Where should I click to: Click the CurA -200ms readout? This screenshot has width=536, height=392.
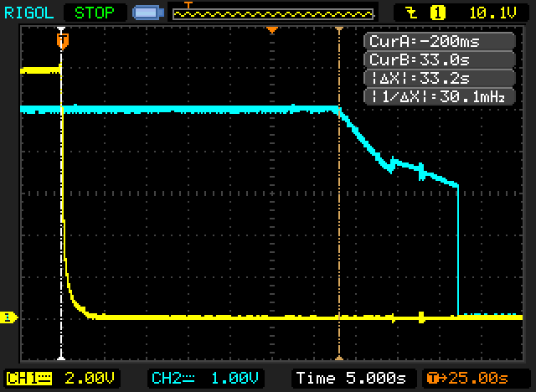tap(440, 41)
